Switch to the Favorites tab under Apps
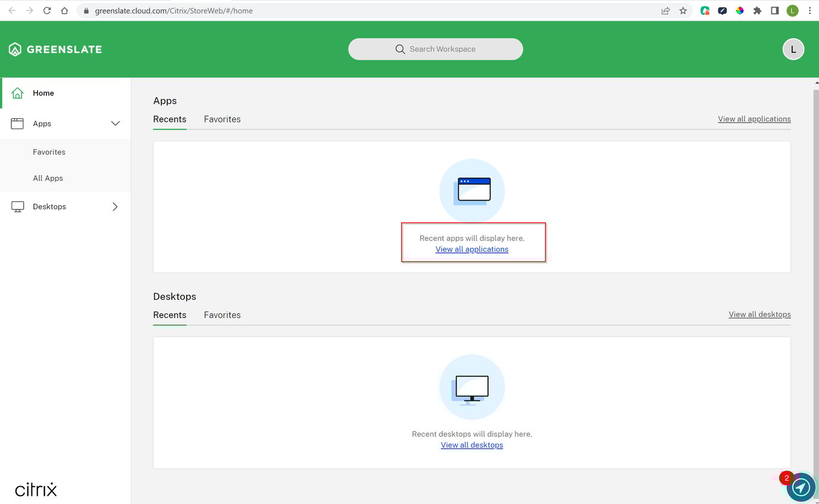 click(222, 119)
